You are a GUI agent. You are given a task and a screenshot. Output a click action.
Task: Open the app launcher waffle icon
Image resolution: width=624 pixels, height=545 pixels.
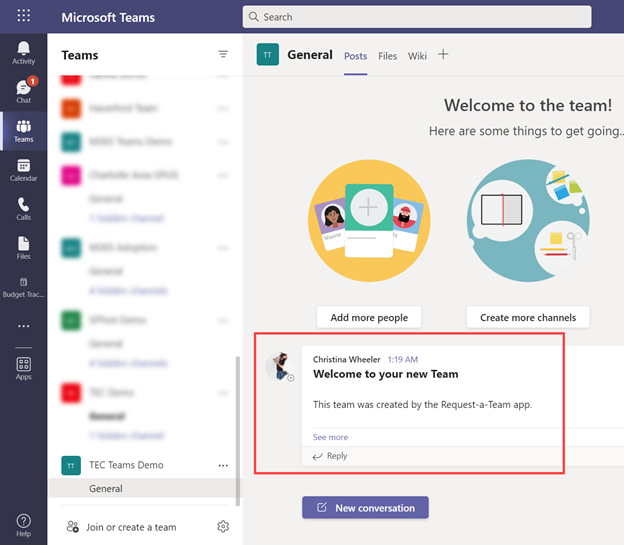23,16
